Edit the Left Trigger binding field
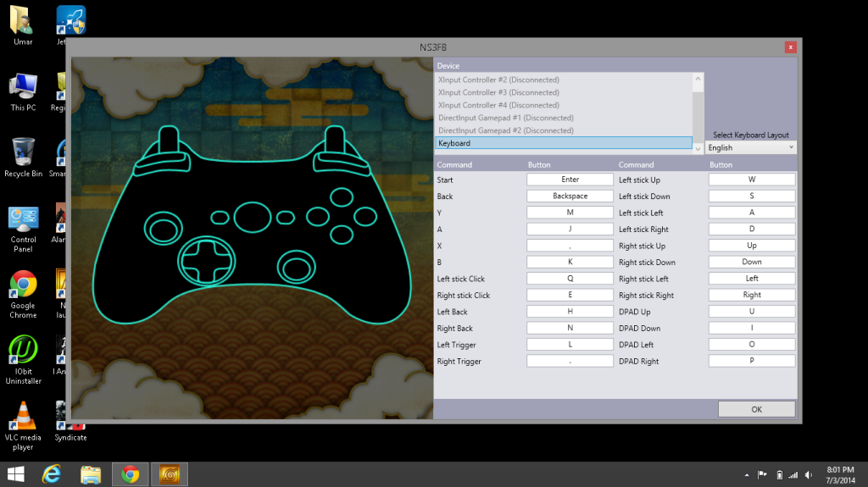 570,344
